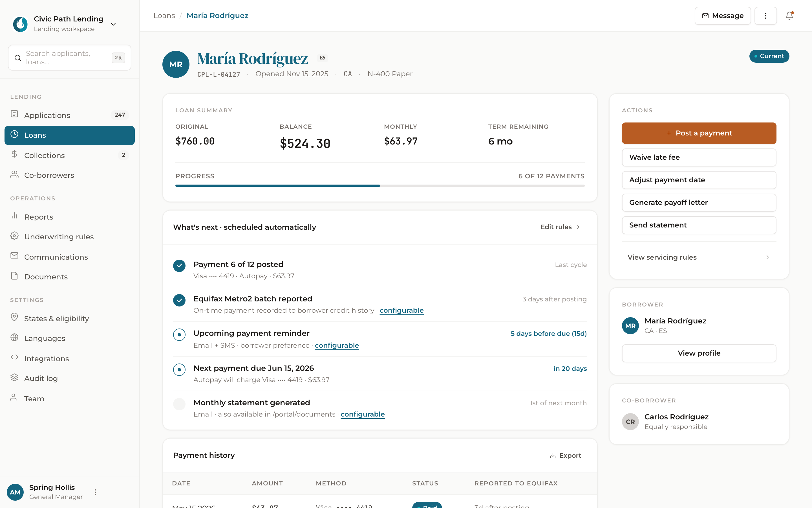This screenshot has height=508, width=812.
Task: Open the user menu dots beside Spring Hollis
Action: tap(95, 492)
